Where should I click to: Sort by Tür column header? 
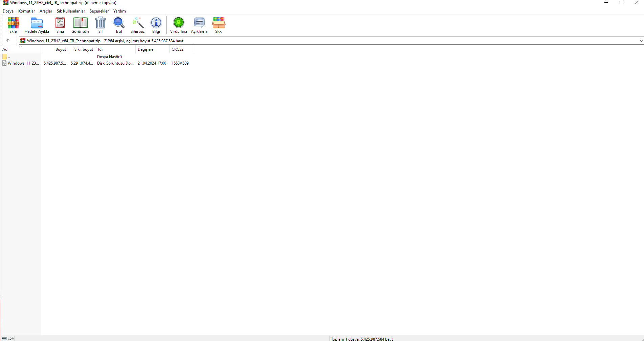point(115,49)
